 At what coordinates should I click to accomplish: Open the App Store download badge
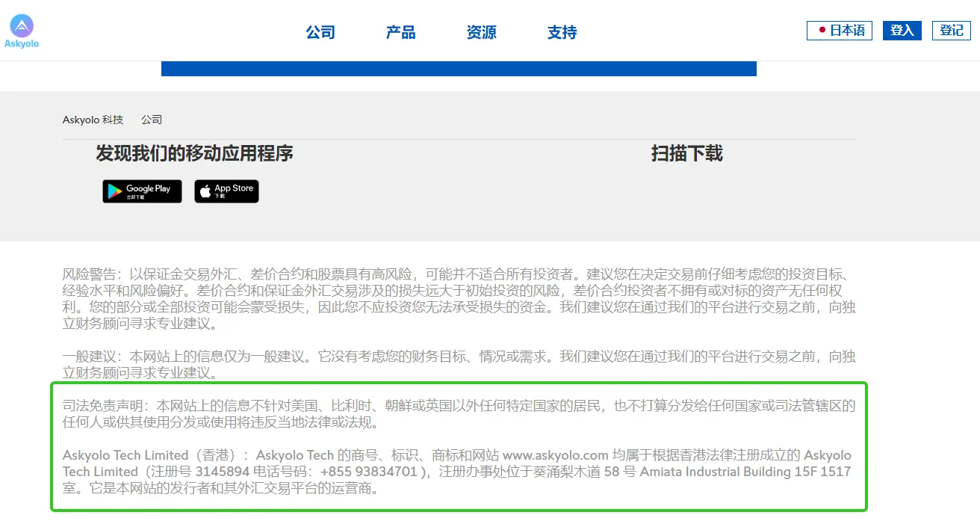pyautogui.click(x=227, y=191)
